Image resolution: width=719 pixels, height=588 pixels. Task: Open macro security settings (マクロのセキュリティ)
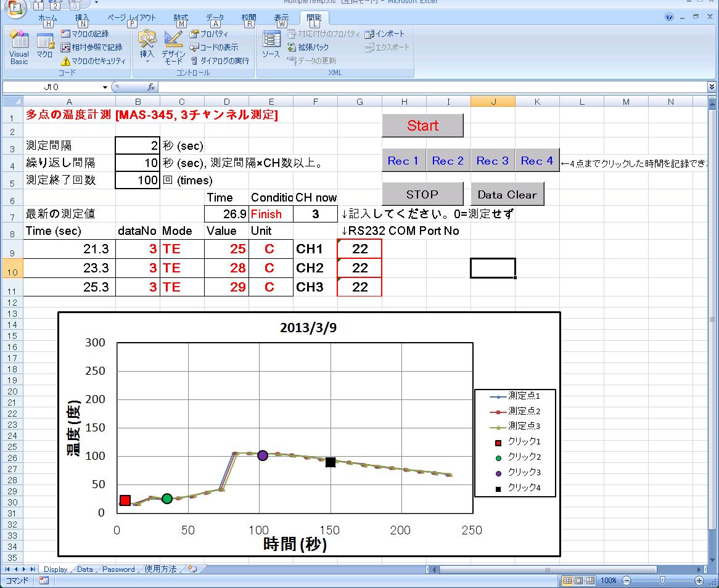coord(94,61)
